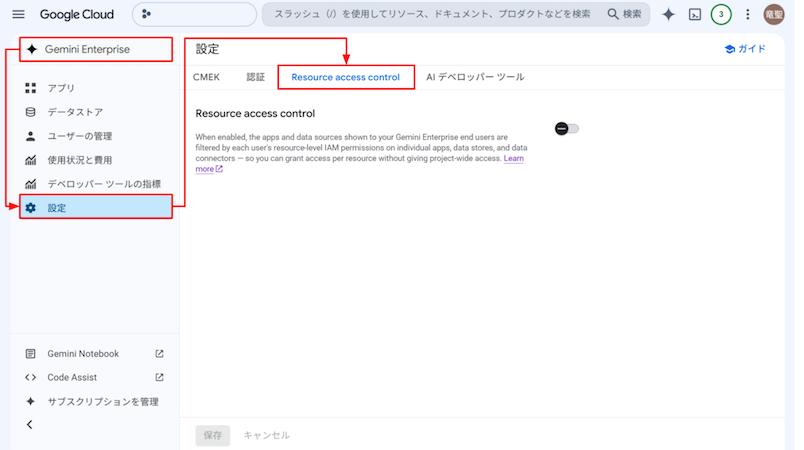Click the 保存 save button
The height and width of the screenshot is (450, 804).
click(213, 435)
